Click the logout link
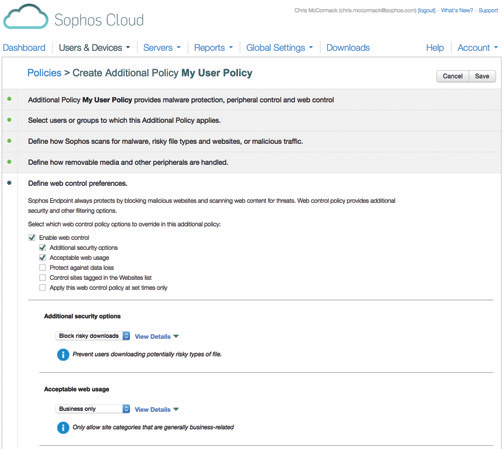The image size is (504, 449). 427,10
